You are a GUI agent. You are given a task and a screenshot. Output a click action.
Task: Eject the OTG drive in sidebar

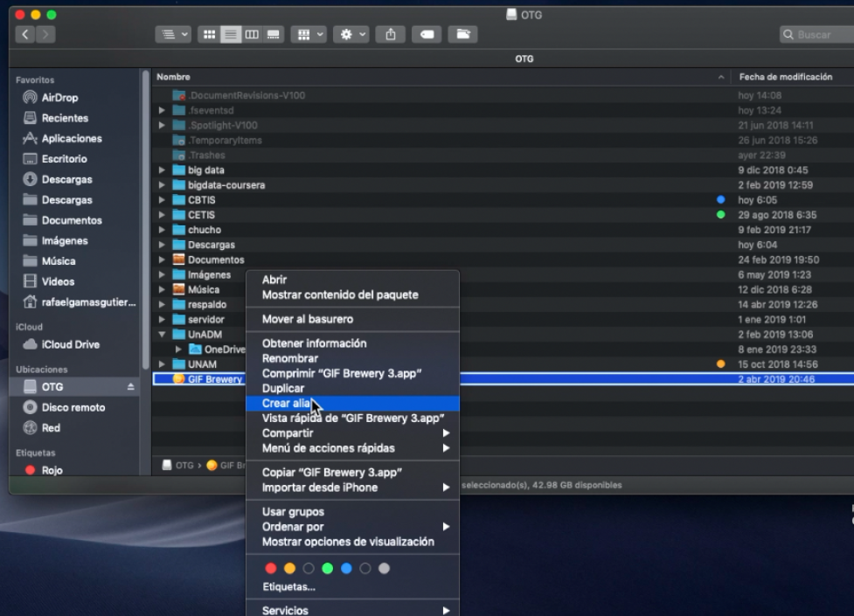click(131, 387)
